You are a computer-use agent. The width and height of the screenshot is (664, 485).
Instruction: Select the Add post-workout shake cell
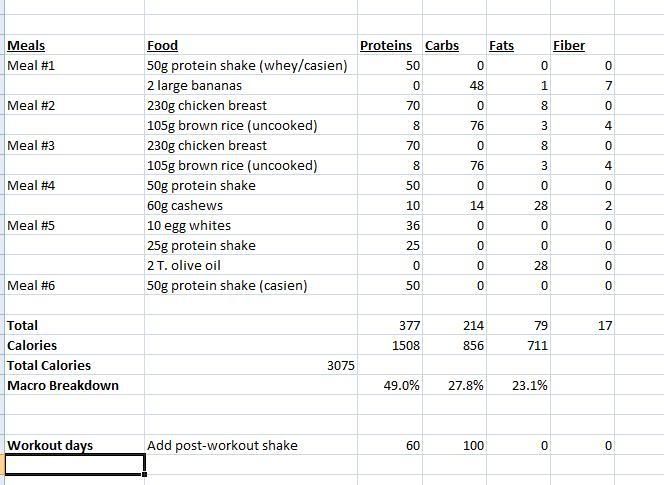click(x=222, y=445)
